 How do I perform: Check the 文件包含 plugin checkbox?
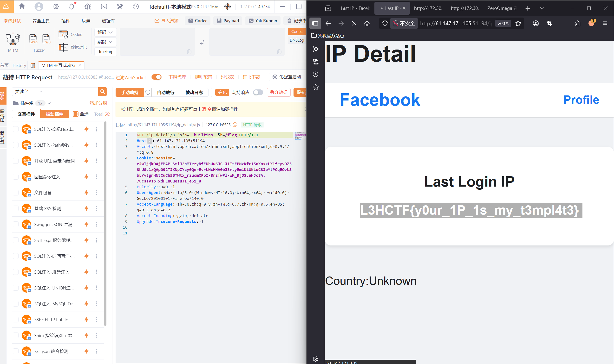(x=16, y=193)
